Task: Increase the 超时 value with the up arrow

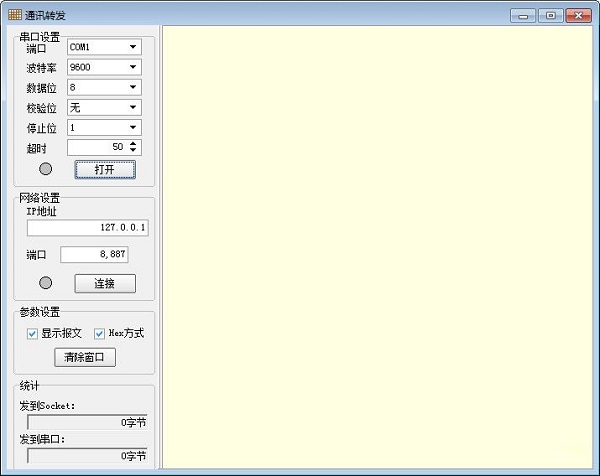Action: (x=135, y=143)
